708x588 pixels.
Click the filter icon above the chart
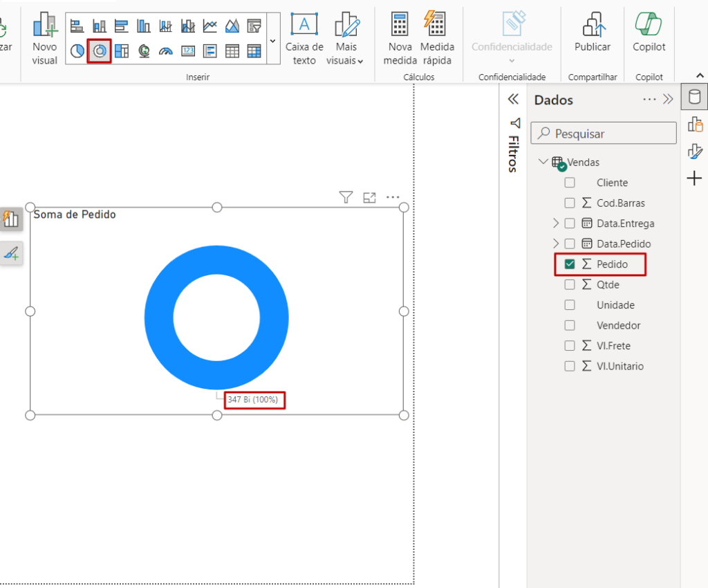coord(346,198)
